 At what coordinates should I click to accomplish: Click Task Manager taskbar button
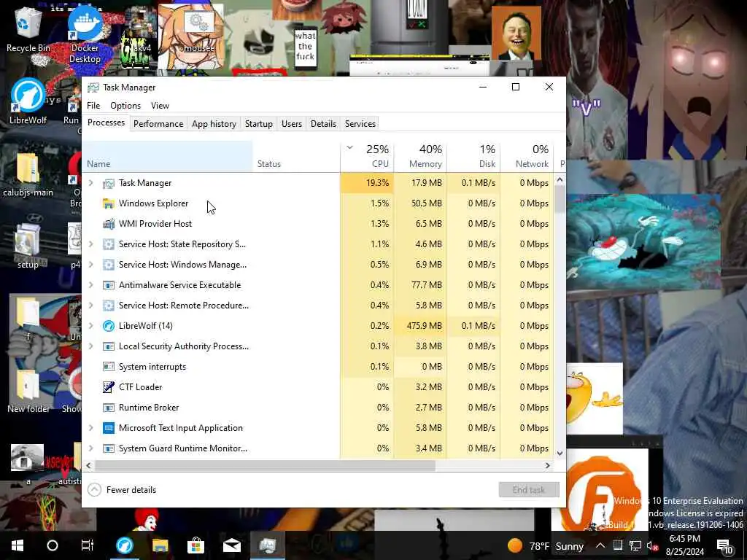pyautogui.click(x=267, y=545)
